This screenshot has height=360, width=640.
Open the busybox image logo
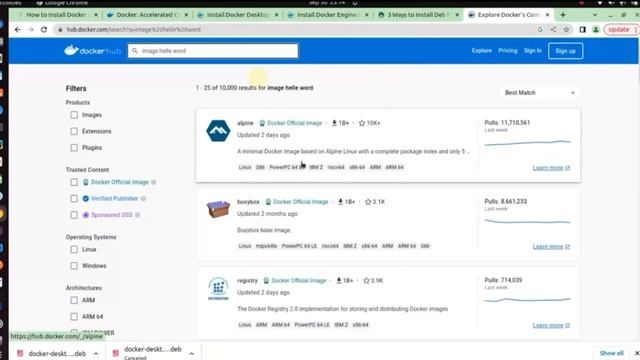[x=218, y=209]
